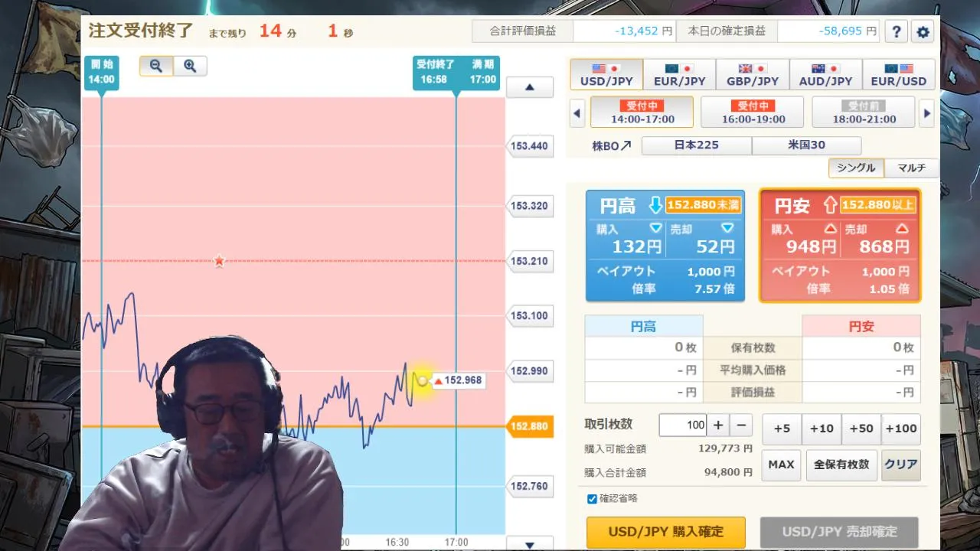The width and height of the screenshot is (980, 551).
Task: Add +50 to trade quantity
Action: (861, 429)
